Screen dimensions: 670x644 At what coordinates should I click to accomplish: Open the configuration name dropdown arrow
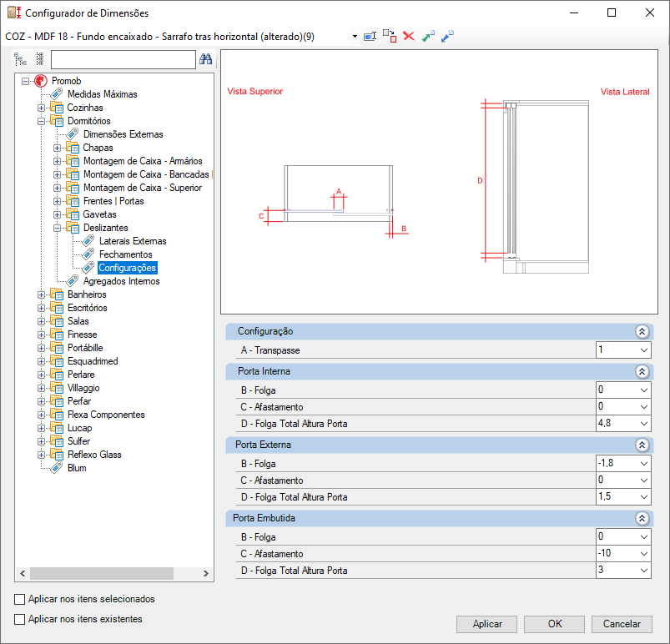355,37
